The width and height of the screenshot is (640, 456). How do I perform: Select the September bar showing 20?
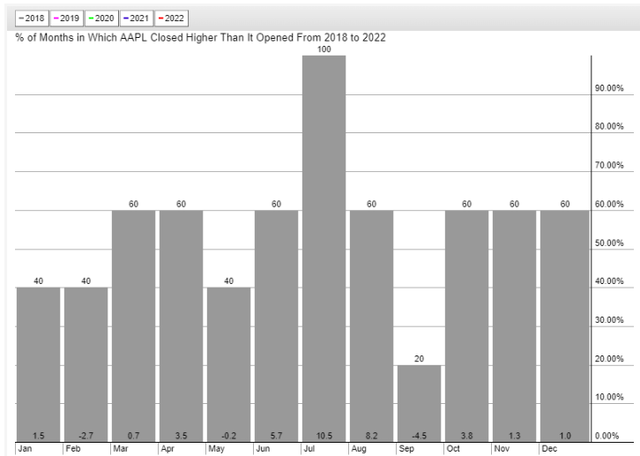coord(419,403)
